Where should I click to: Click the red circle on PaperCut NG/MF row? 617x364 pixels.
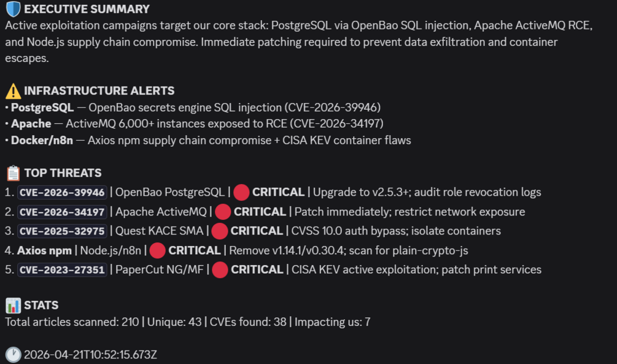220,270
